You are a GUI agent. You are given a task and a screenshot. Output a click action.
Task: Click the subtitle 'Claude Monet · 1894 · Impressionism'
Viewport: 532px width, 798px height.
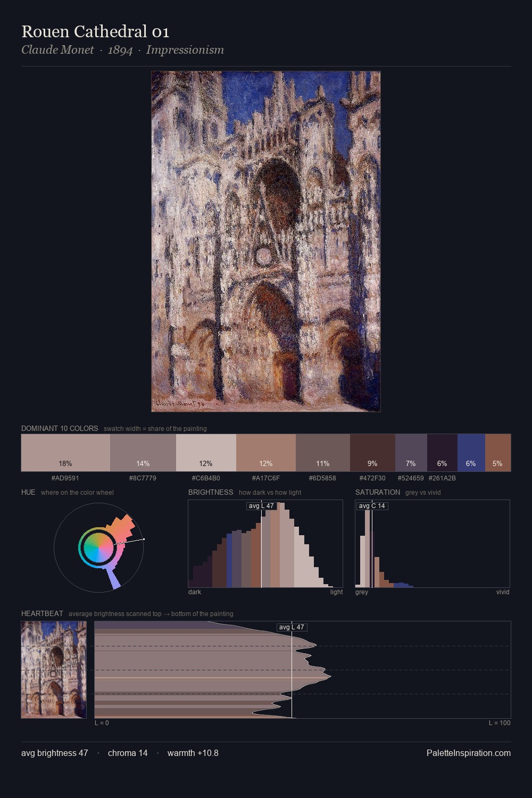tap(122, 49)
